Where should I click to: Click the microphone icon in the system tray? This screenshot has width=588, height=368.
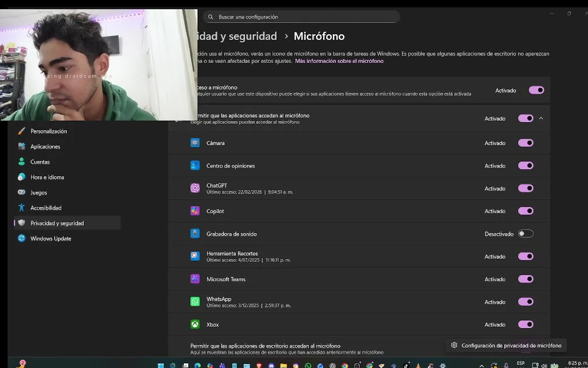click(506, 366)
